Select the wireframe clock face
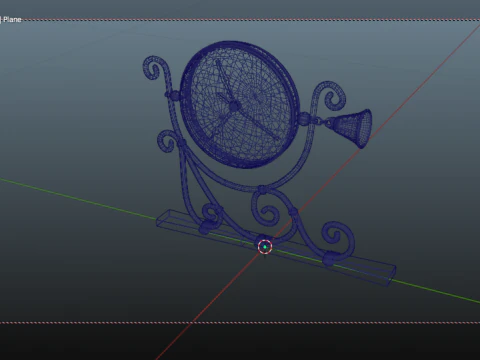Screen dimensions: 480x360 tap(240, 105)
